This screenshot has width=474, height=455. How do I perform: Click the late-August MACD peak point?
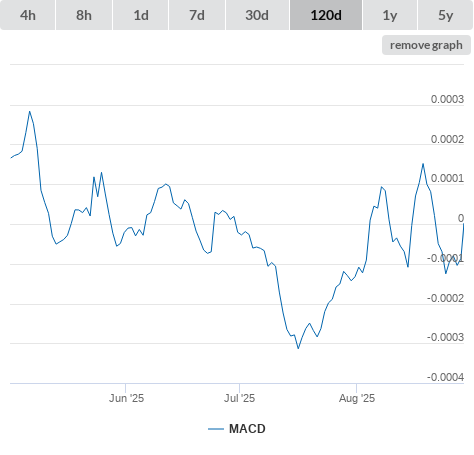click(423, 164)
